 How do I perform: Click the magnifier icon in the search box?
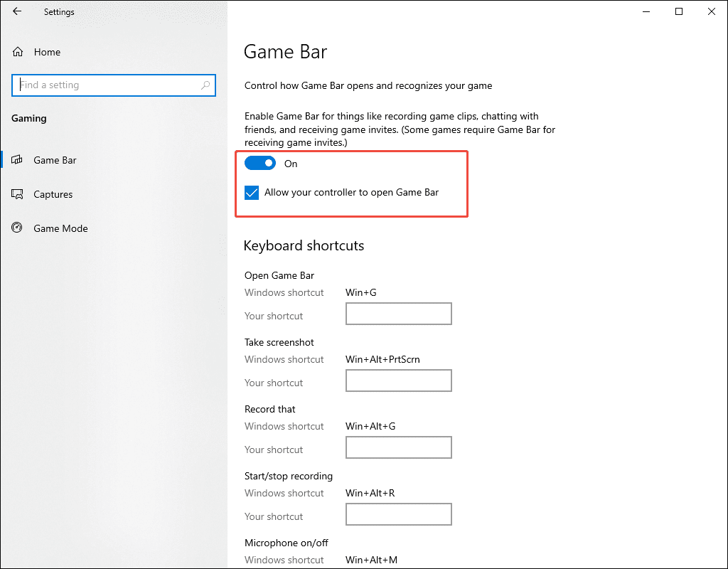[206, 85]
